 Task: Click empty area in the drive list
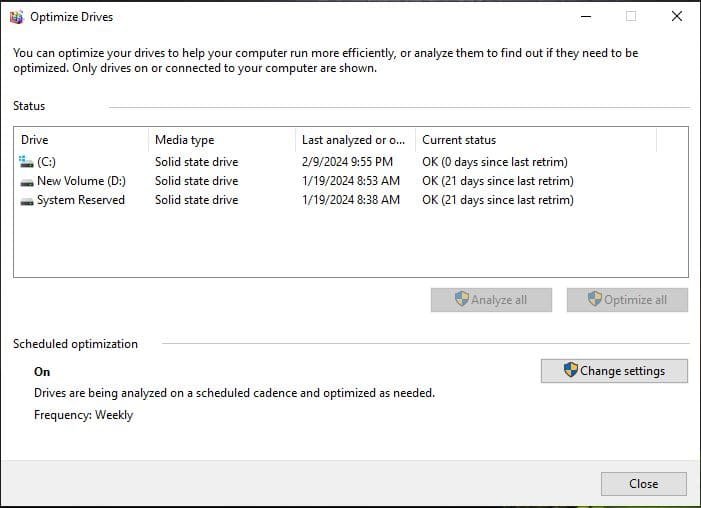(350, 245)
